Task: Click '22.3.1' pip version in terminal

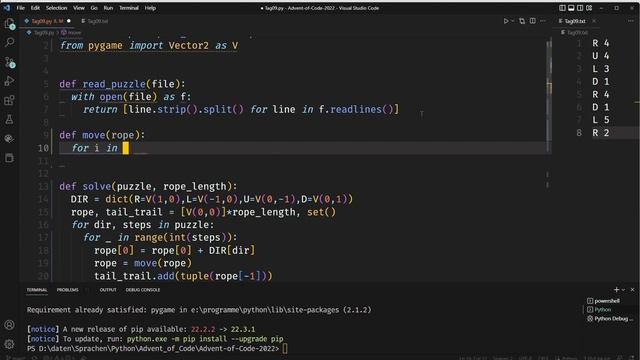Action: coord(242,329)
